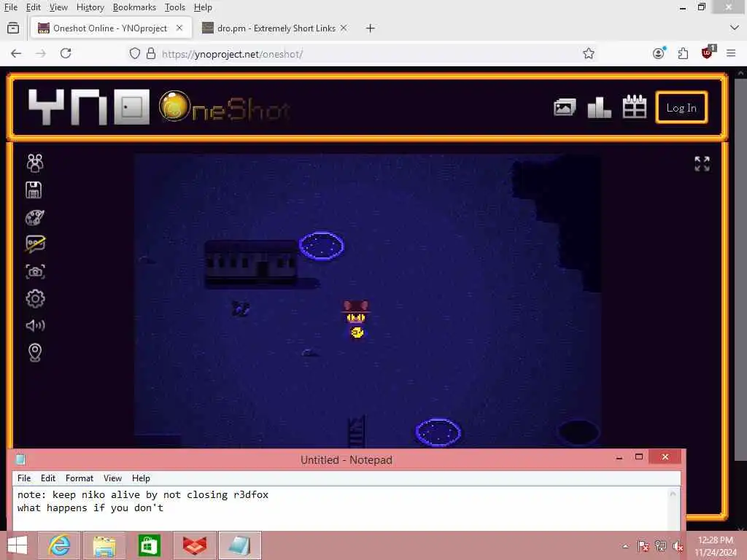Image resolution: width=747 pixels, height=560 pixels.
Task: Reload the current page
Action: [66, 53]
